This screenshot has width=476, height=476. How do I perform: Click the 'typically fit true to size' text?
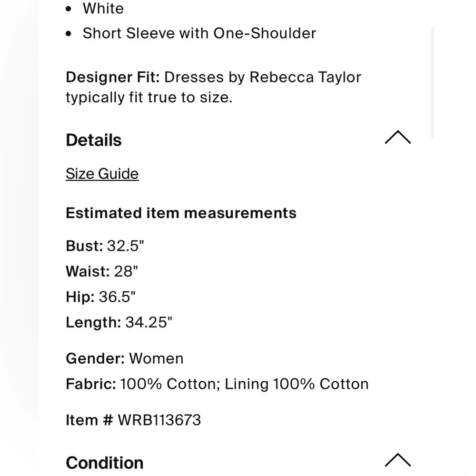coord(149,98)
